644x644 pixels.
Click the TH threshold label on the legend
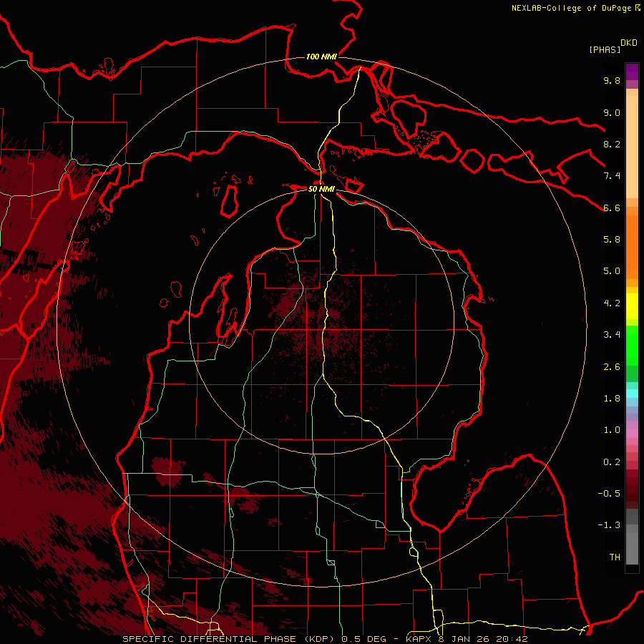tap(615, 557)
